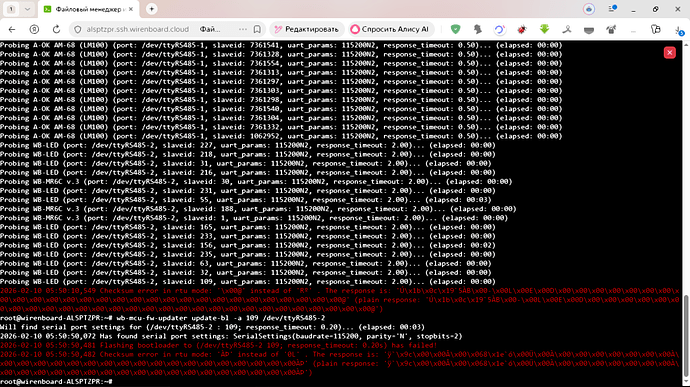Open the green download-arrow extension
Screen dimensions: 690x387
tap(544, 29)
